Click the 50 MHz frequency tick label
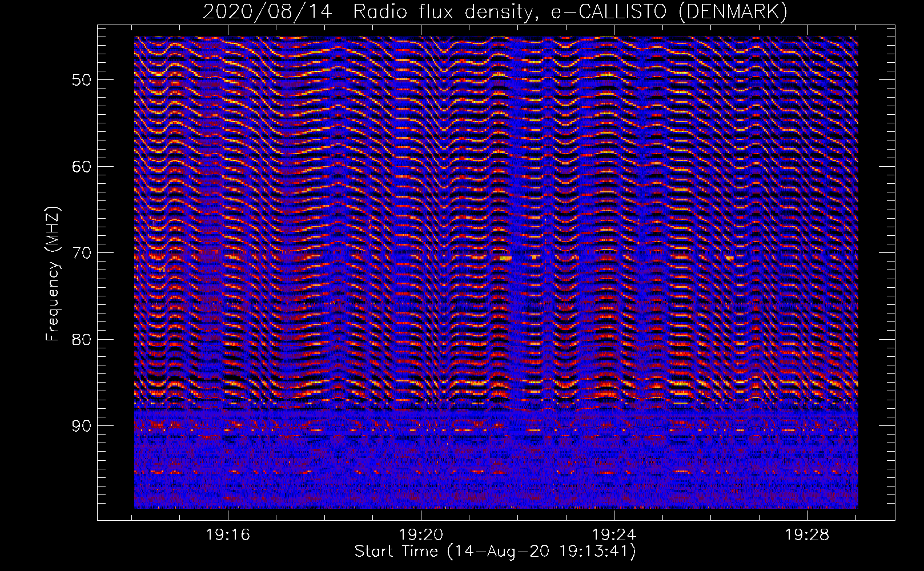This screenshot has width=924, height=571. 81,79
